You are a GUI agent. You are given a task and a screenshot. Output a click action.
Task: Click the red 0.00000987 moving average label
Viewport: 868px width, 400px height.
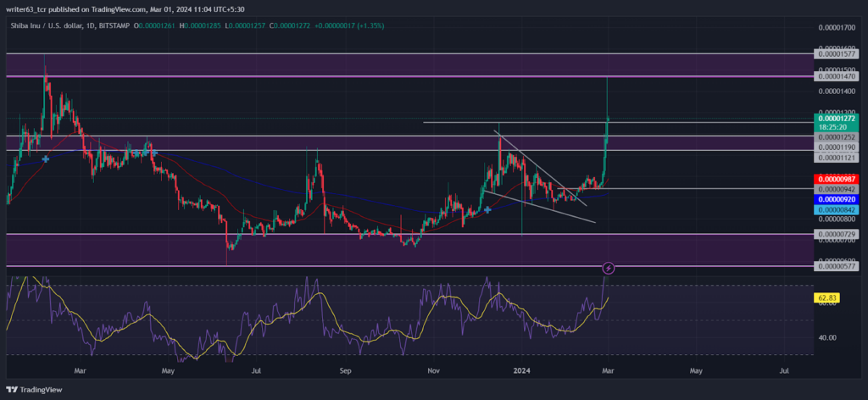point(835,179)
